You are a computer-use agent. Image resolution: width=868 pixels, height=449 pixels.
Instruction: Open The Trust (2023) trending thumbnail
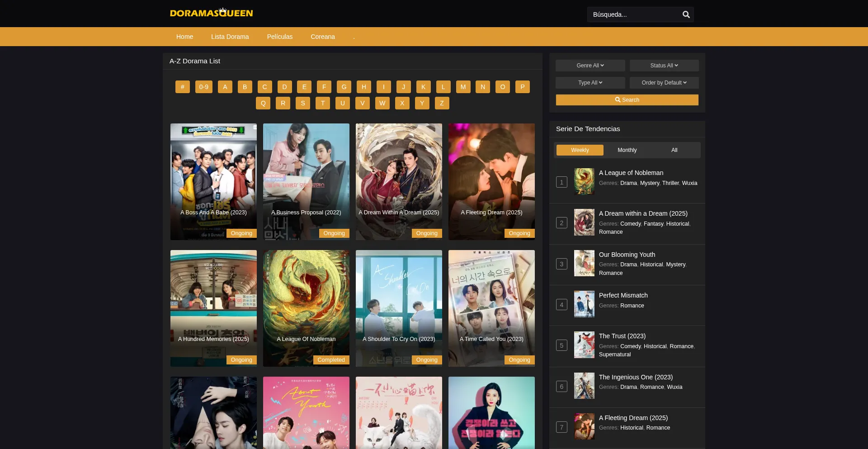584,345
